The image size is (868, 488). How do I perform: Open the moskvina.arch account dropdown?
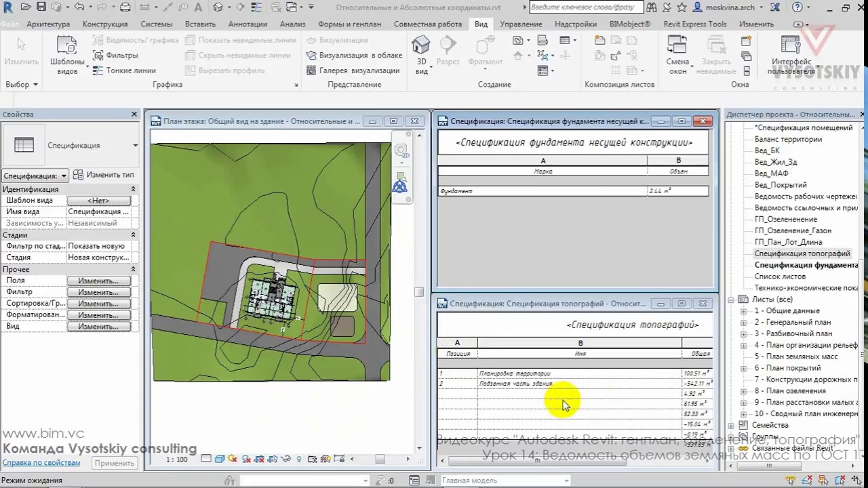click(732, 7)
